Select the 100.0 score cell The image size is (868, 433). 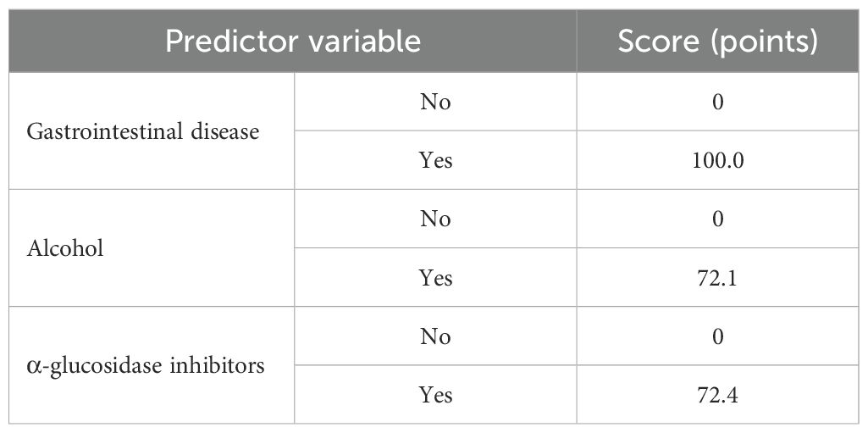pyautogui.click(x=717, y=160)
